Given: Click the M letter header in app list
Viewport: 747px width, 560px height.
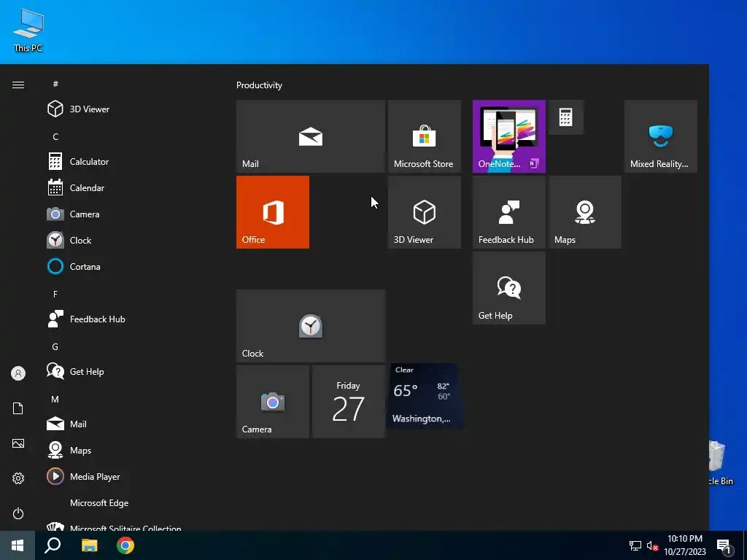Looking at the screenshot, I should pyautogui.click(x=55, y=399).
